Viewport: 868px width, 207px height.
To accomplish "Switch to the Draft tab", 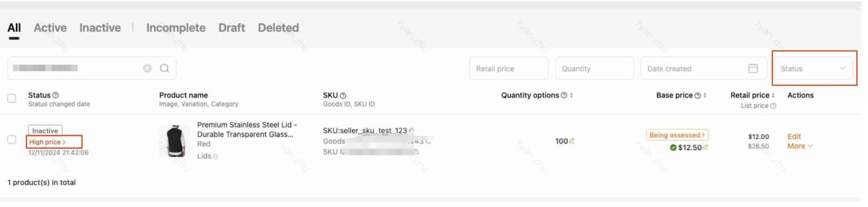I will tap(231, 27).
